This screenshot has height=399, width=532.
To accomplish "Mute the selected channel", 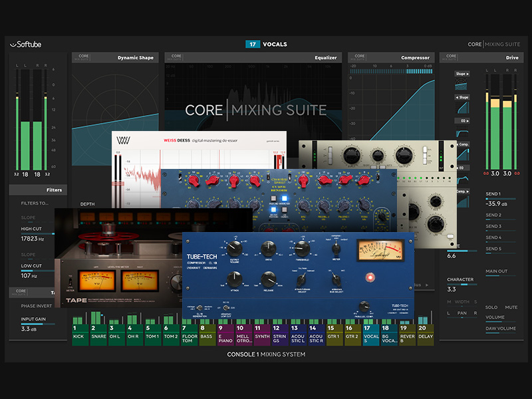I will [511, 307].
